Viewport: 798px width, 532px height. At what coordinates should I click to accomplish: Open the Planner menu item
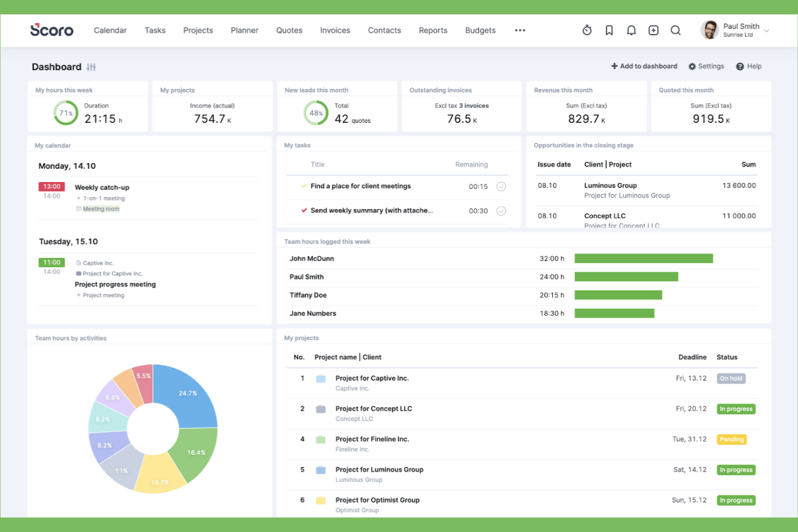coord(244,30)
